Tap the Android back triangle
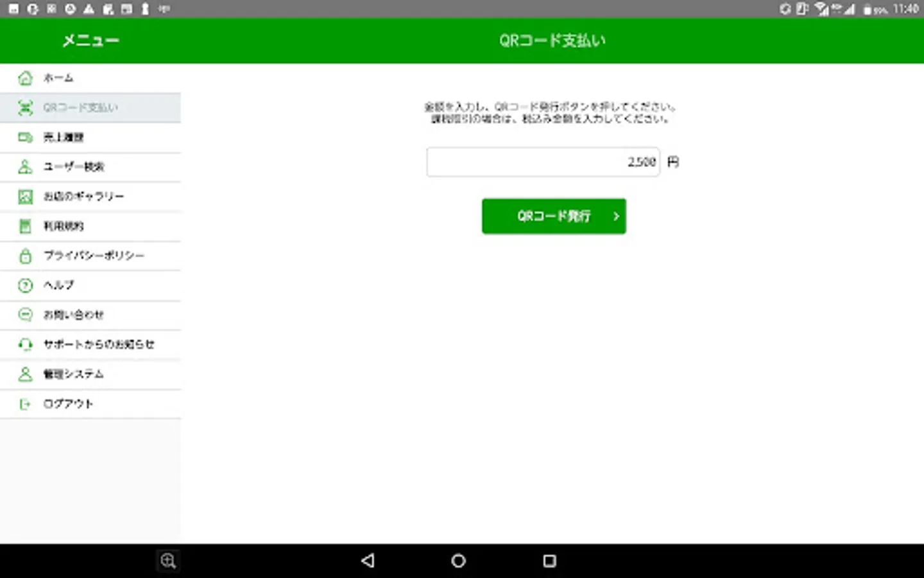This screenshot has width=924, height=578. (368, 561)
